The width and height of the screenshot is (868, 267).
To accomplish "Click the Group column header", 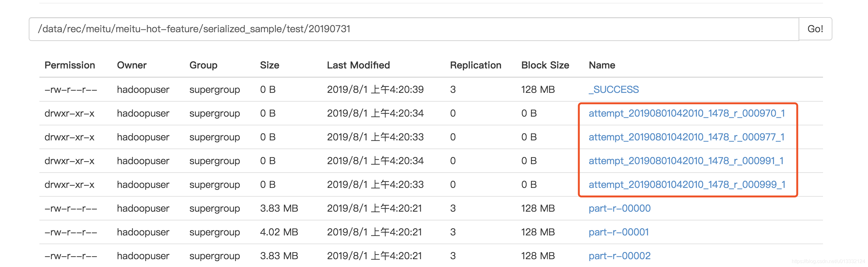I will click(x=203, y=65).
